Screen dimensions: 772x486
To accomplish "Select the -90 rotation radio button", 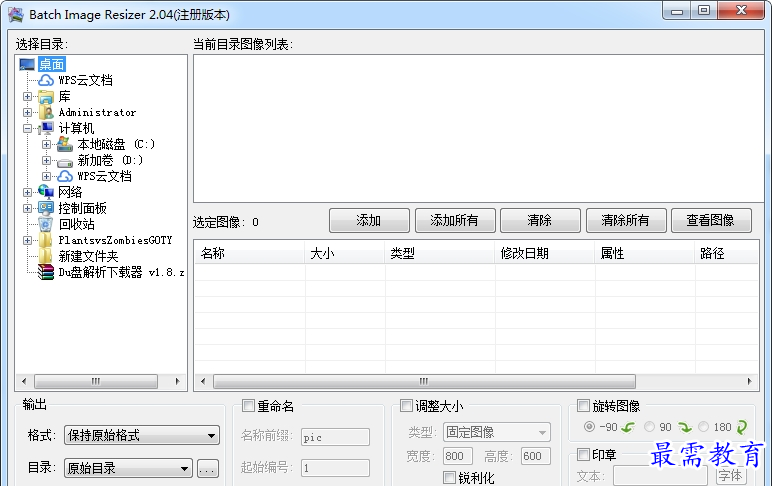I will (589, 427).
